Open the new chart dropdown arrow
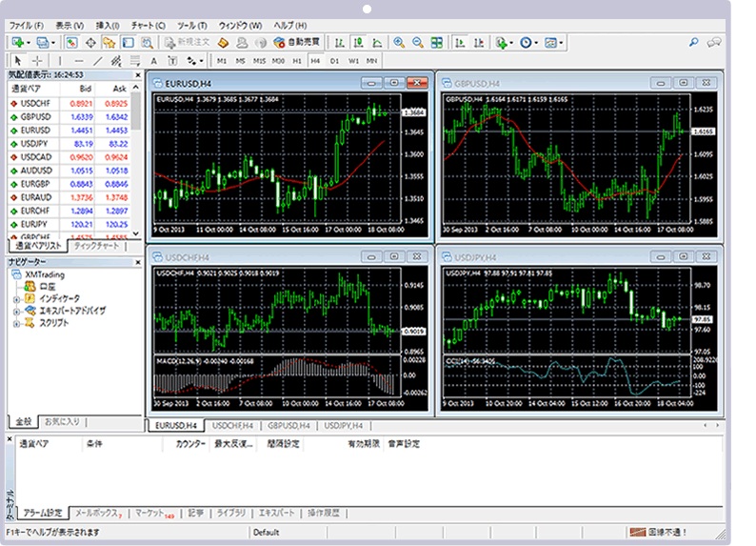The image size is (756, 546). point(29,43)
